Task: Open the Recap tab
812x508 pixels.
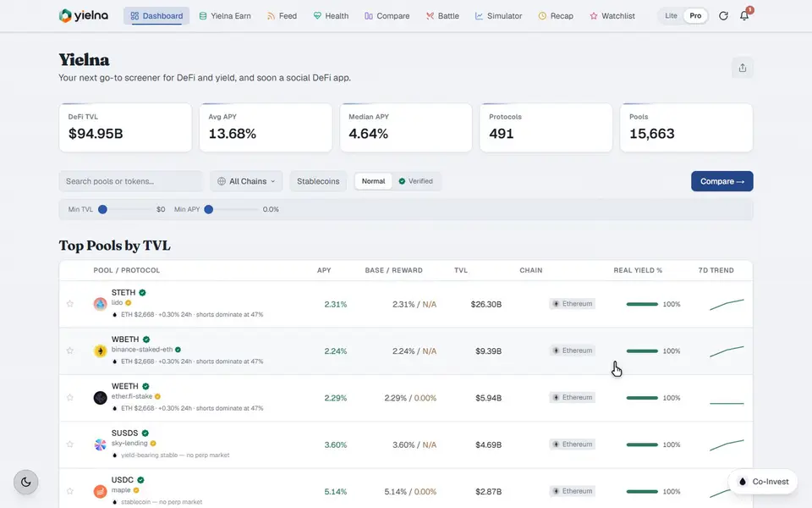Action: 556,16
